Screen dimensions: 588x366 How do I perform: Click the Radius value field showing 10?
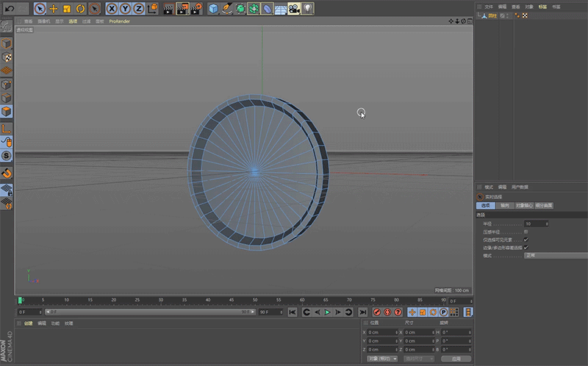tap(535, 224)
